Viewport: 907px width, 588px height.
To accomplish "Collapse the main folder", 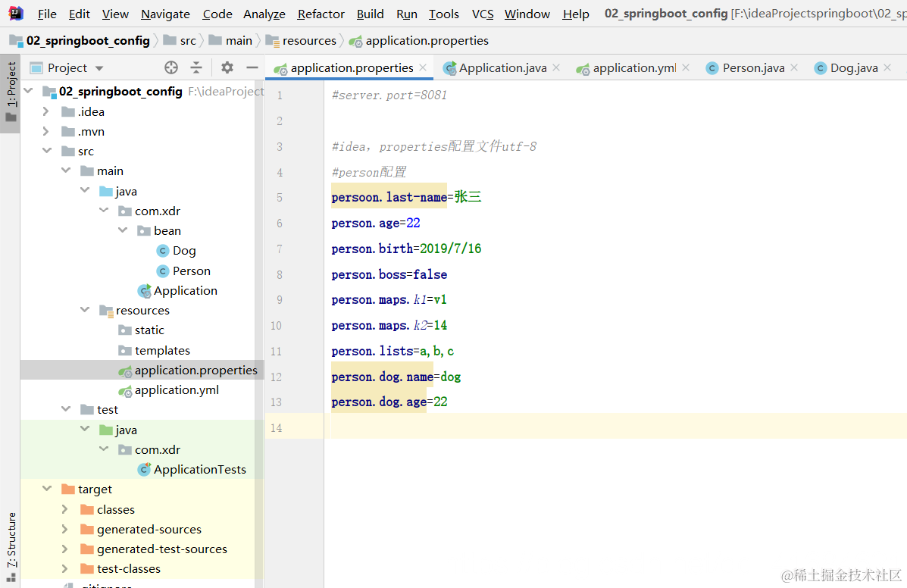I will coord(66,170).
